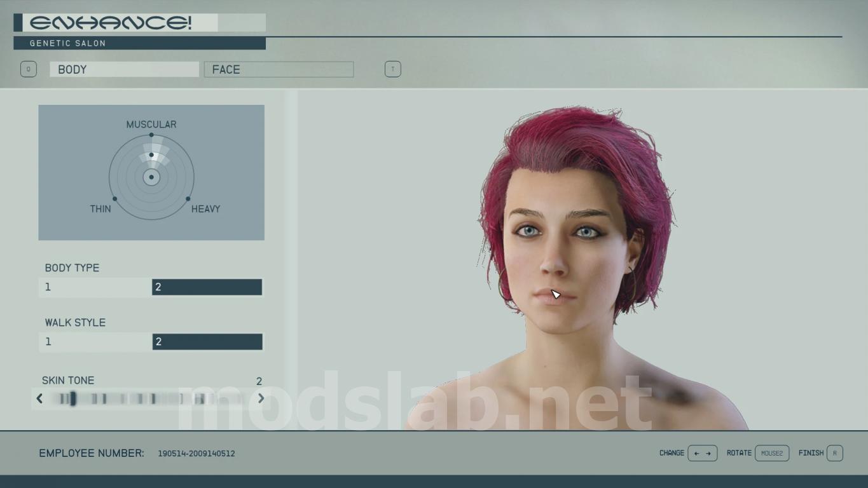Image resolution: width=868 pixels, height=488 pixels.
Task: Click the arrow keys icon next to Change
Action: 703,453
